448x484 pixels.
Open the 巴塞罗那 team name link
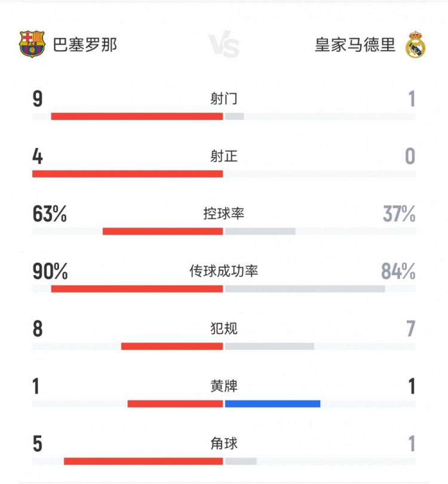click(85, 45)
